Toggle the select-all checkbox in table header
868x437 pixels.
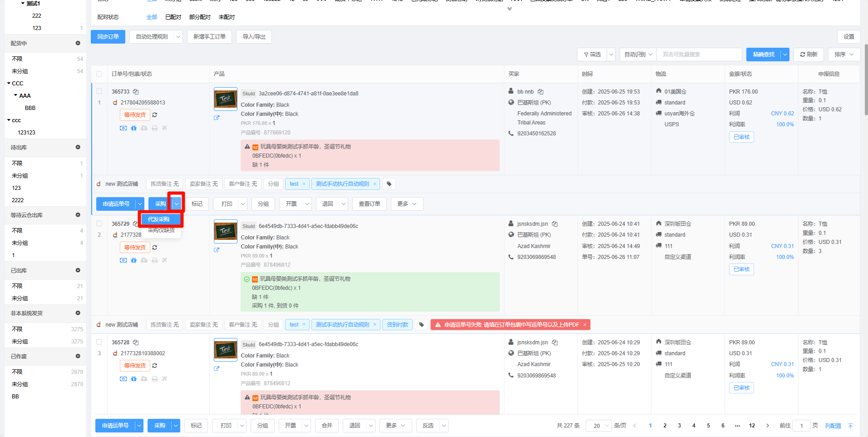coord(99,74)
